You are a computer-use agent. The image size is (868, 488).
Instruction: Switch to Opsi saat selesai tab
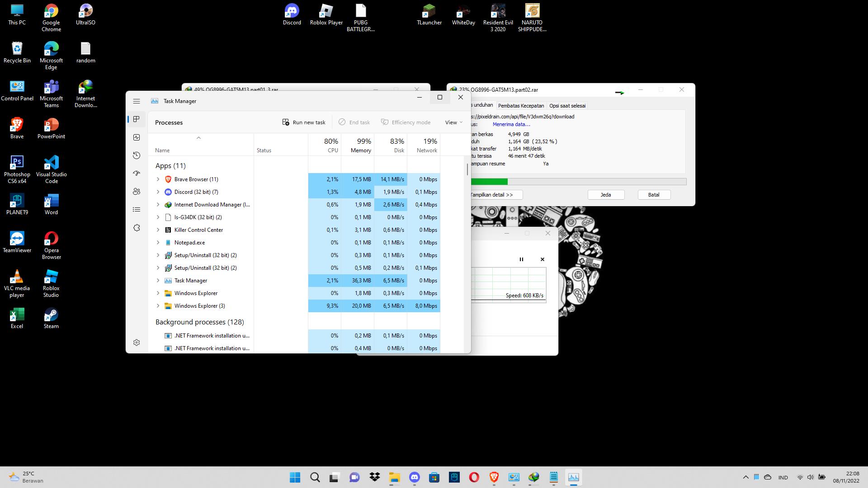567,106
